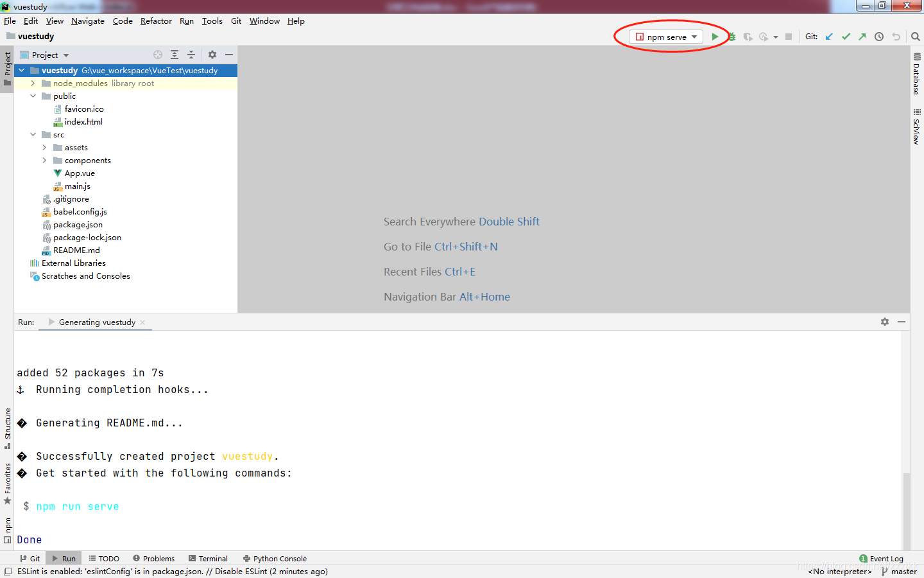This screenshot has width=924, height=578.
Task: Select README.md file
Action: click(x=76, y=250)
